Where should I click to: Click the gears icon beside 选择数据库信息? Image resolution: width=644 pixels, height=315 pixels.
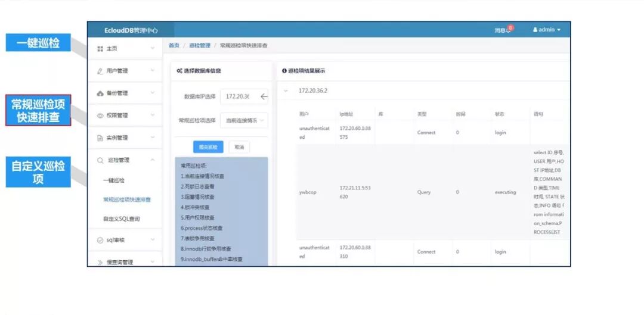coord(179,71)
